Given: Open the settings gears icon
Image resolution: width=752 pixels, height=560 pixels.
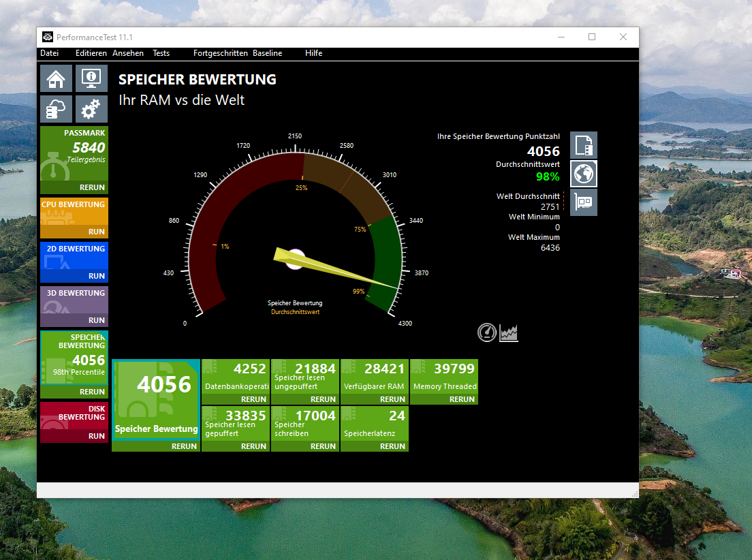Looking at the screenshot, I should pyautogui.click(x=91, y=109).
